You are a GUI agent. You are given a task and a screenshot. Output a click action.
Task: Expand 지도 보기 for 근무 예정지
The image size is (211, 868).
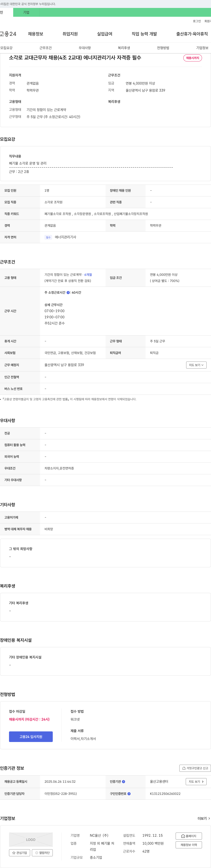[196, 365]
